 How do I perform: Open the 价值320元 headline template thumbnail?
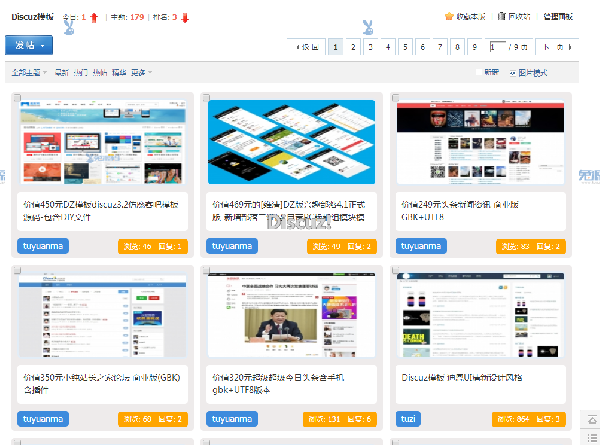292,315
